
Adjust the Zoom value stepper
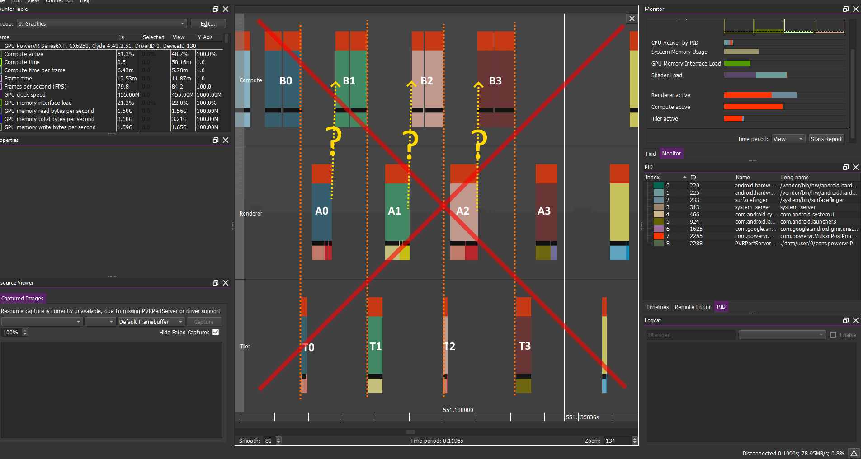634,441
